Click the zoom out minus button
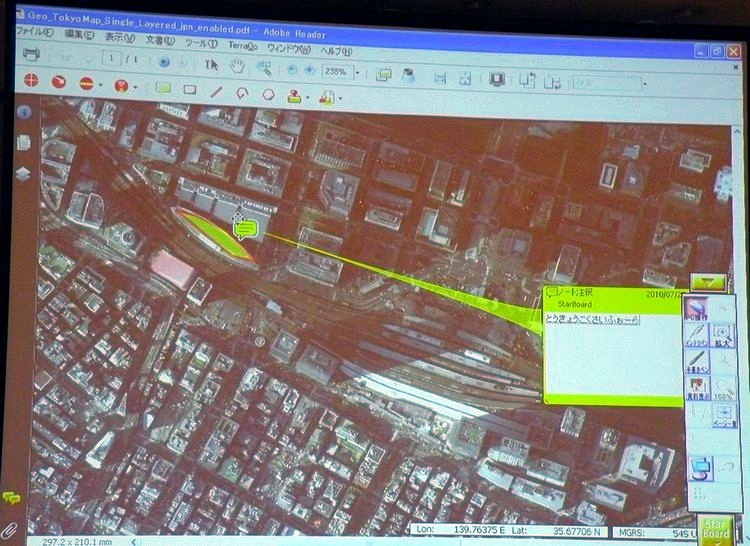The image size is (750, 546). coord(292,70)
